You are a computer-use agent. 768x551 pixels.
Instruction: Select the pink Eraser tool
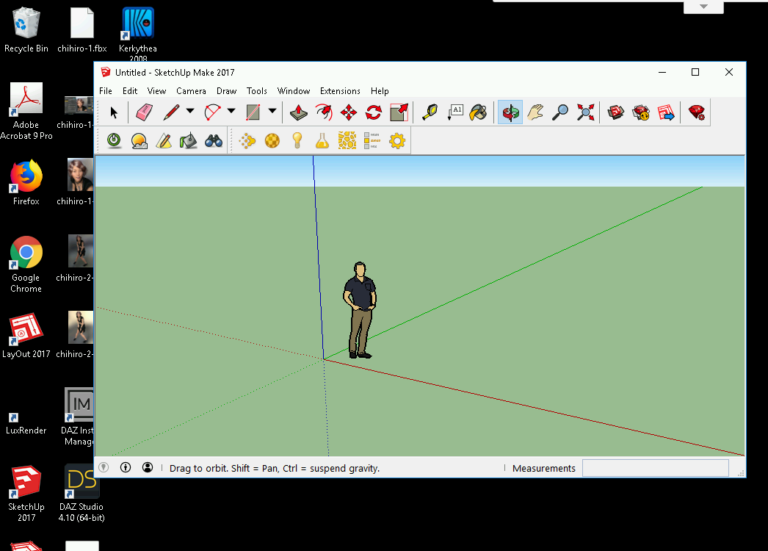point(144,113)
